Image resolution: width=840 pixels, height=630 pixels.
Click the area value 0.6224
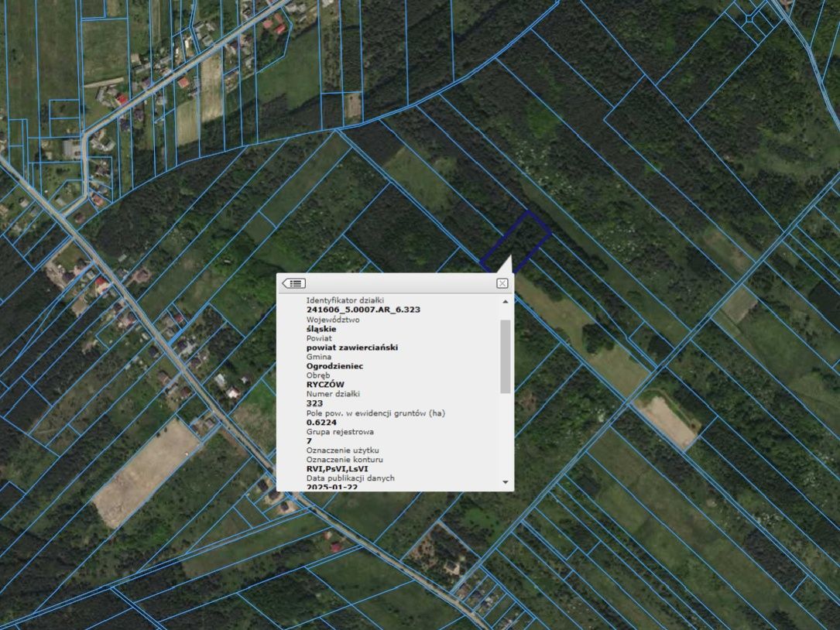pos(321,422)
